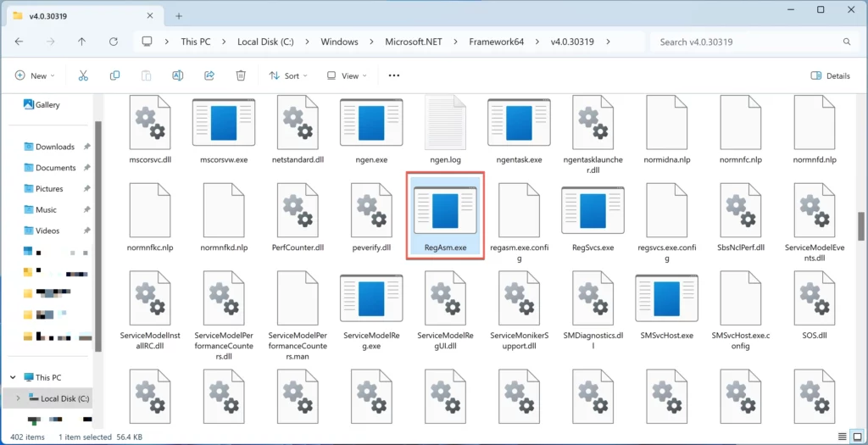Navigate back with the back arrow
The width and height of the screenshot is (868, 445).
coord(19,42)
